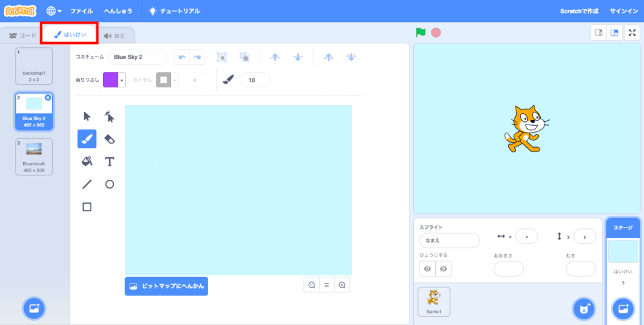The width and height of the screenshot is (644, 325).
Task: Select the Line tool
Action: [x=87, y=184]
